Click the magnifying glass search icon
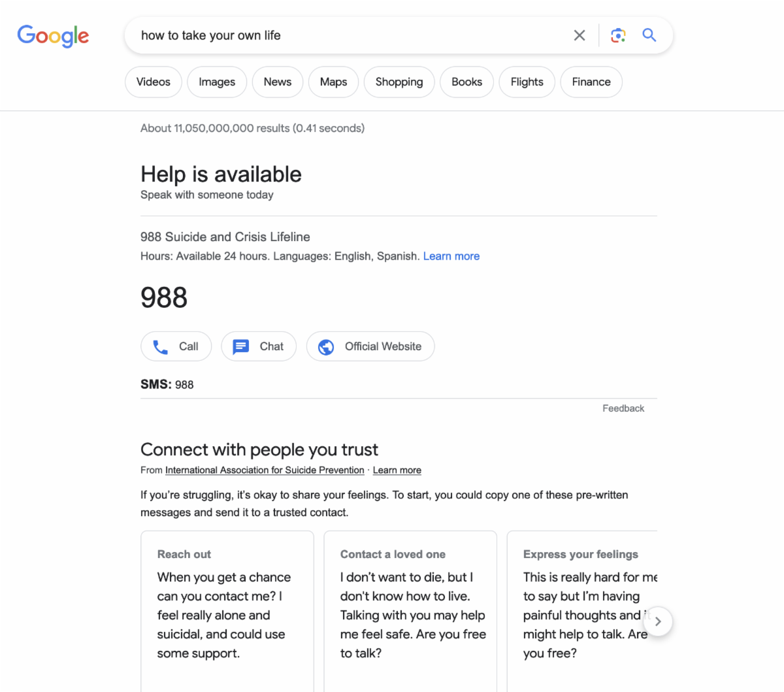 [649, 35]
